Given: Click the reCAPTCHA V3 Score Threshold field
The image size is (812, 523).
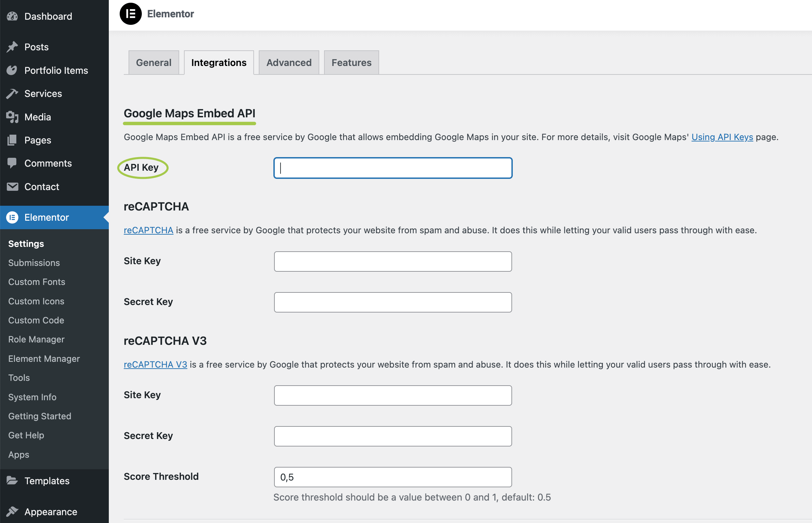Looking at the screenshot, I should [x=393, y=477].
